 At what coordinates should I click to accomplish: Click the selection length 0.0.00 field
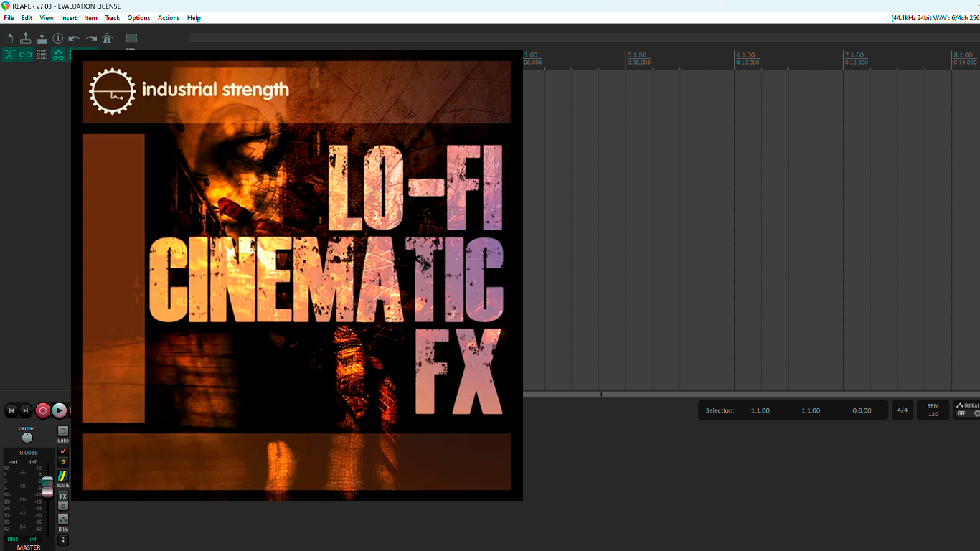tap(862, 410)
